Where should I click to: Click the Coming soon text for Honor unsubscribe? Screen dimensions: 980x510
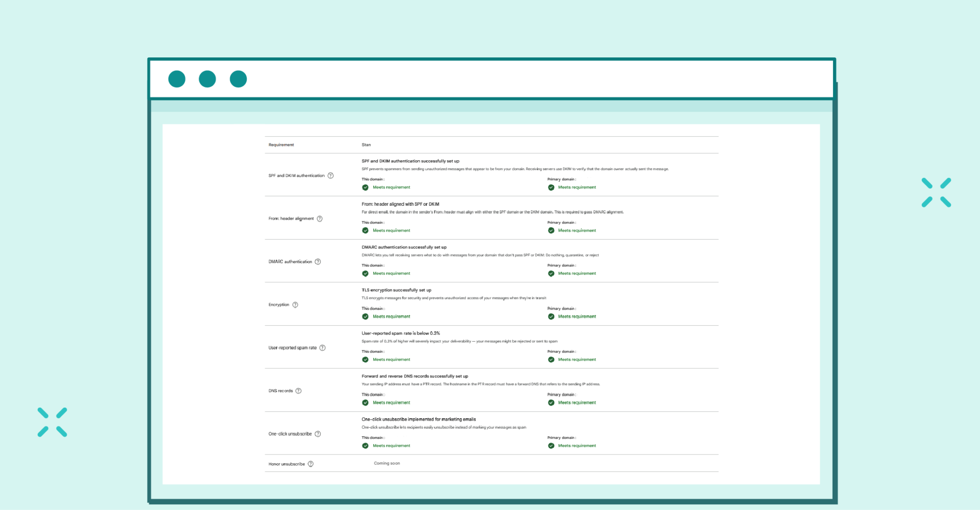click(x=387, y=463)
